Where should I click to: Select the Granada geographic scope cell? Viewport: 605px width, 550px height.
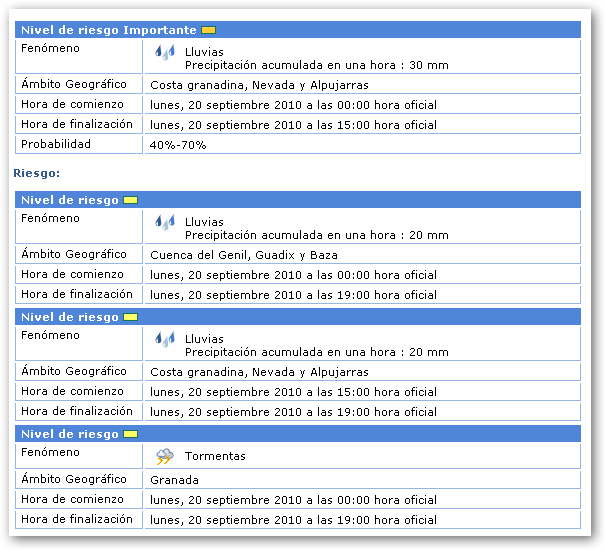click(x=175, y=480)
